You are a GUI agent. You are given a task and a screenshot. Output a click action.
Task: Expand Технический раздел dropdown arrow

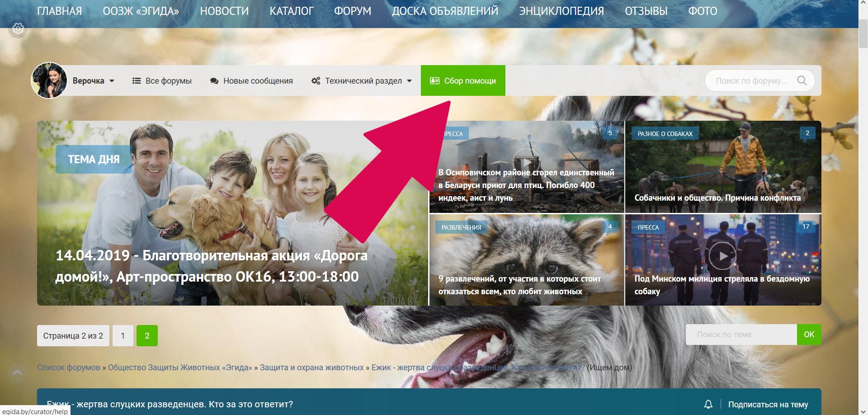point(410,81)
